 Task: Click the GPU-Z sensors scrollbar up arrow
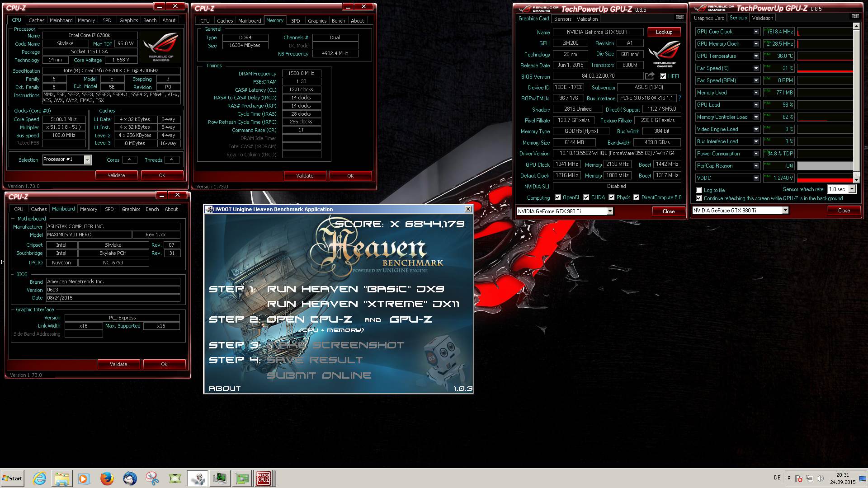click(856, 26)
